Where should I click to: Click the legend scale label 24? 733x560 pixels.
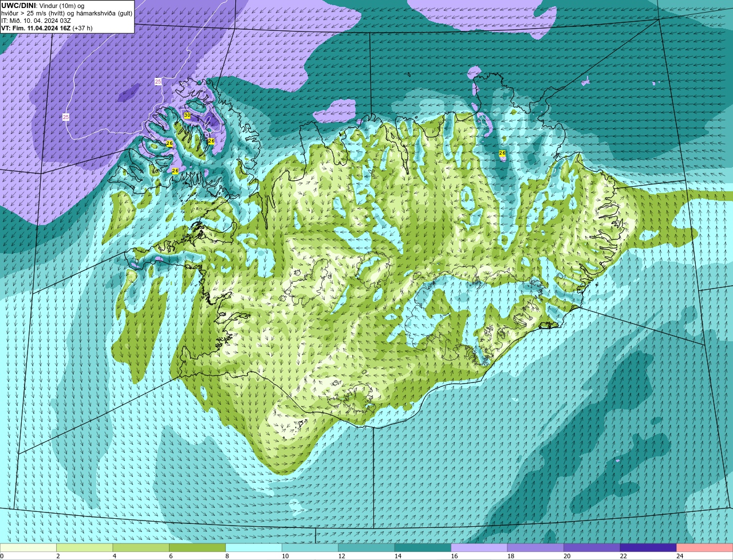click(x=679, y=556)
